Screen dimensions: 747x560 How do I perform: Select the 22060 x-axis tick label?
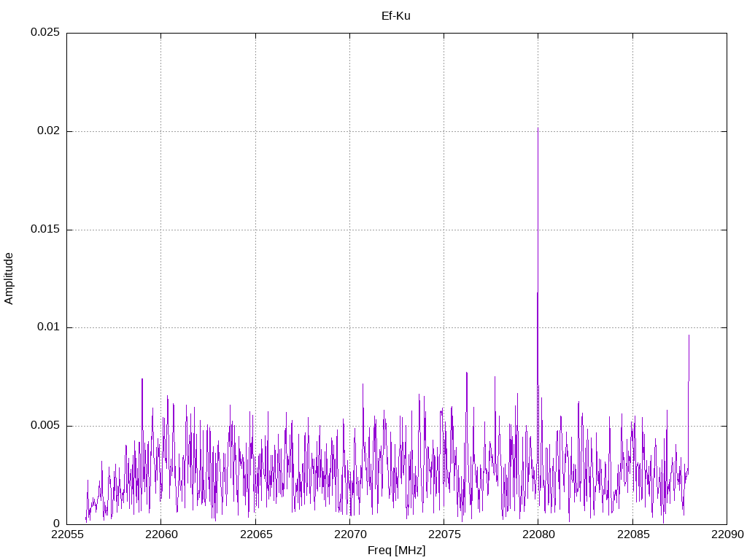(x=160, y=535)
